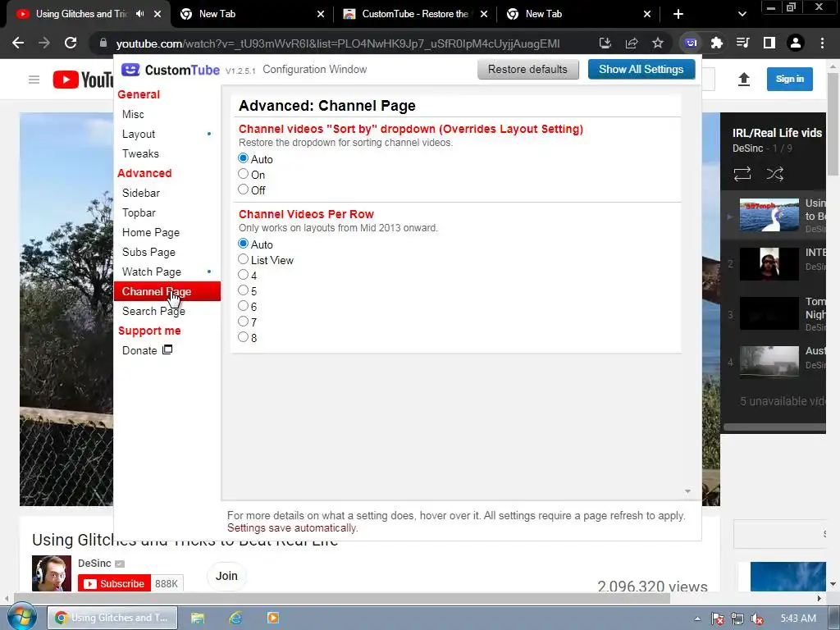Open Windows Media Player taskbar icon
The height and width of the screenshot is (630, 840).
pos(272,618)
